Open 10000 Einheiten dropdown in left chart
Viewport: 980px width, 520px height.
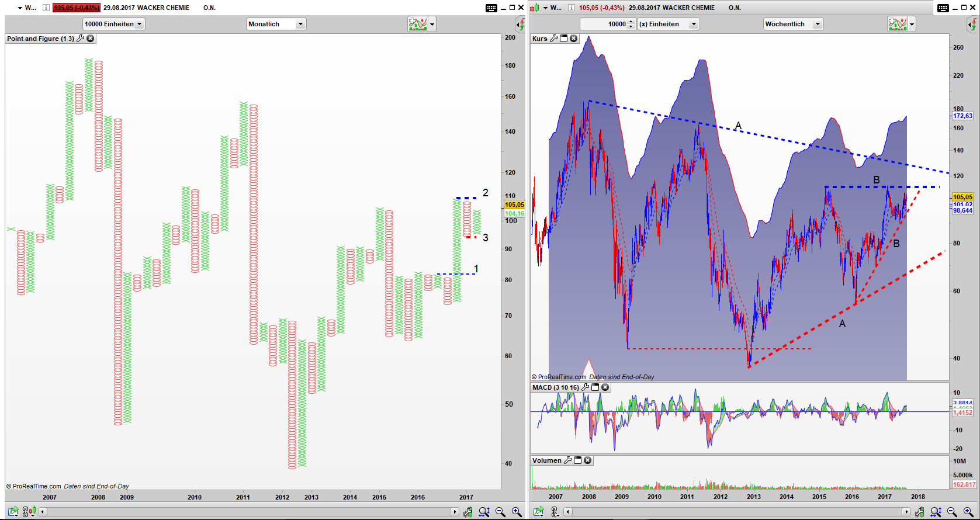[x=114, y=24]
